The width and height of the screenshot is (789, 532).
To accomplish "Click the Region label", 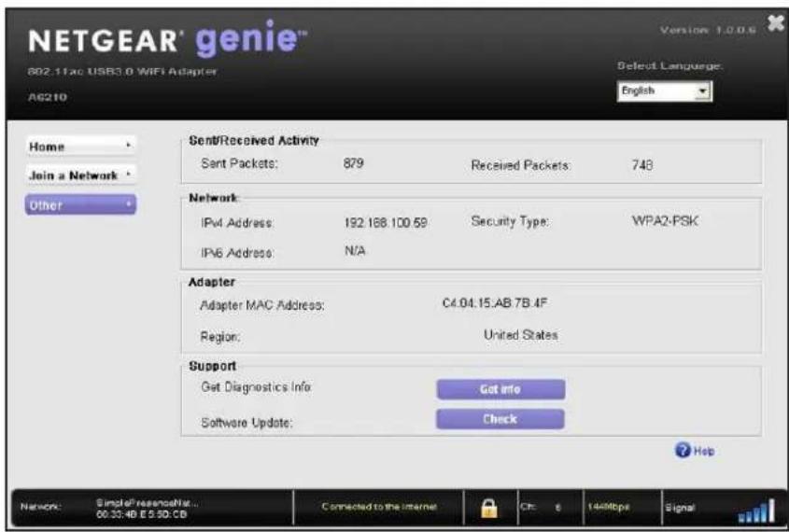I will tap(220, 336).
